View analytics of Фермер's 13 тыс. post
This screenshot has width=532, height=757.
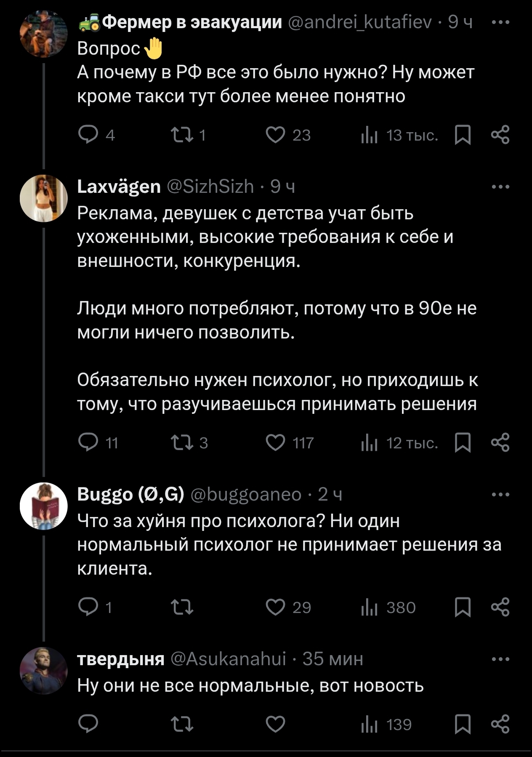pos(369,135)
